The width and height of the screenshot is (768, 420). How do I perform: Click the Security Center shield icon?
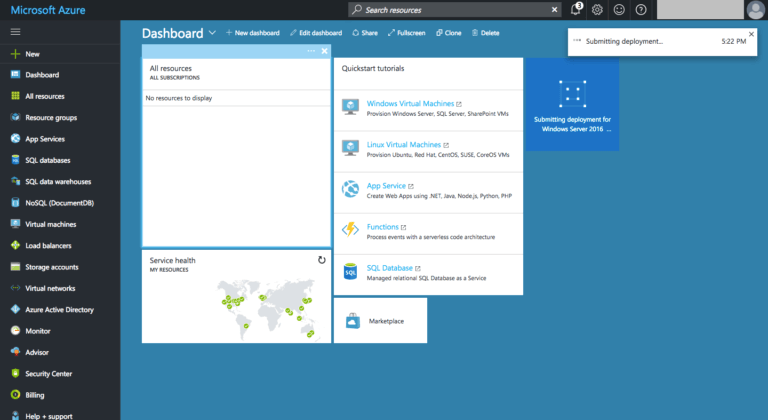pos(15,373)
